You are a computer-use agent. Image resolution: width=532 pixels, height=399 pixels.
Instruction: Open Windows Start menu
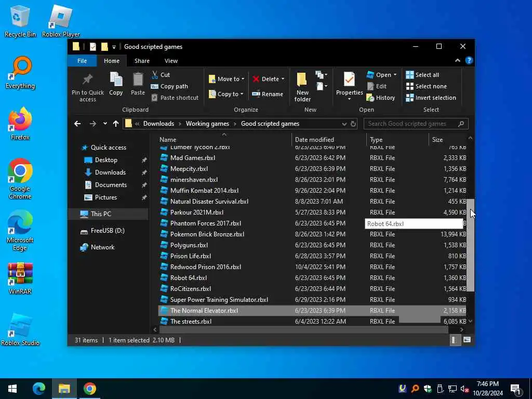pyautogui.click(x=12, y=389)
